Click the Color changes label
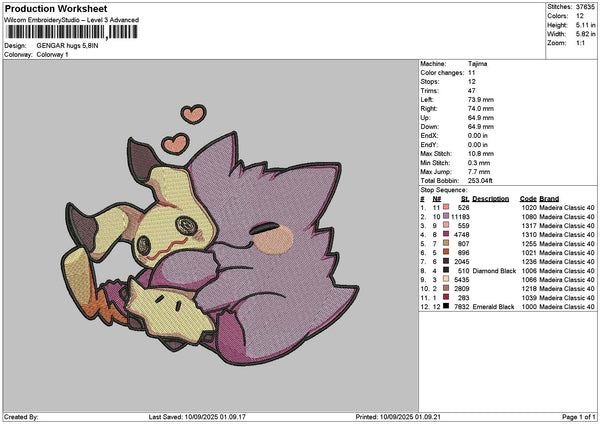The width and height of the screenshot is (600, 424). (x=442, y=73)
